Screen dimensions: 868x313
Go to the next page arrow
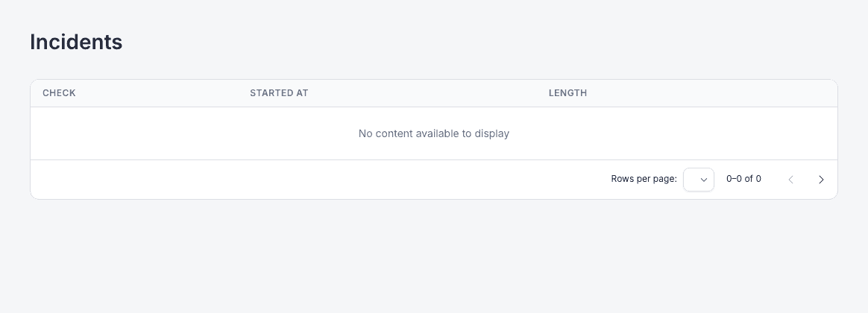click(821, 179)
